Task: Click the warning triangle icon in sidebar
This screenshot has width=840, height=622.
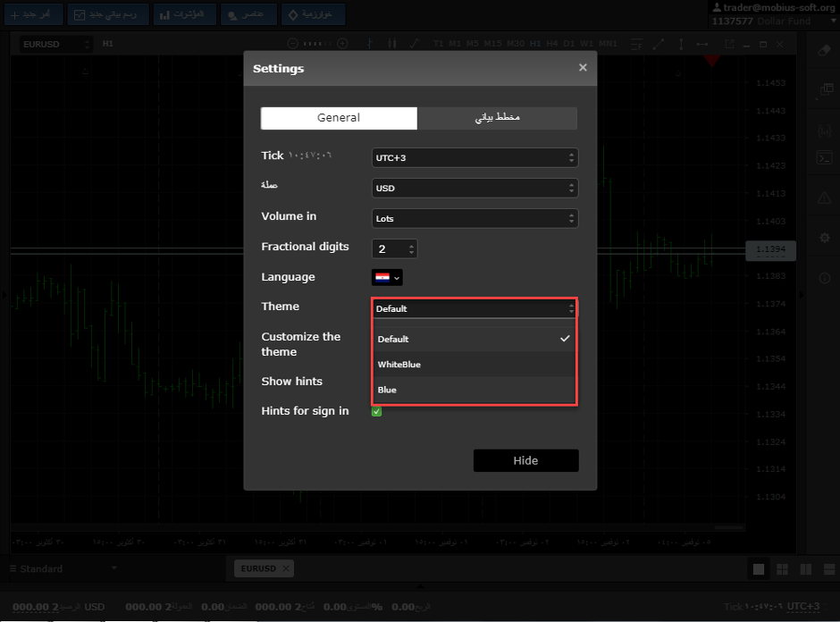Action: click(825, 198)
